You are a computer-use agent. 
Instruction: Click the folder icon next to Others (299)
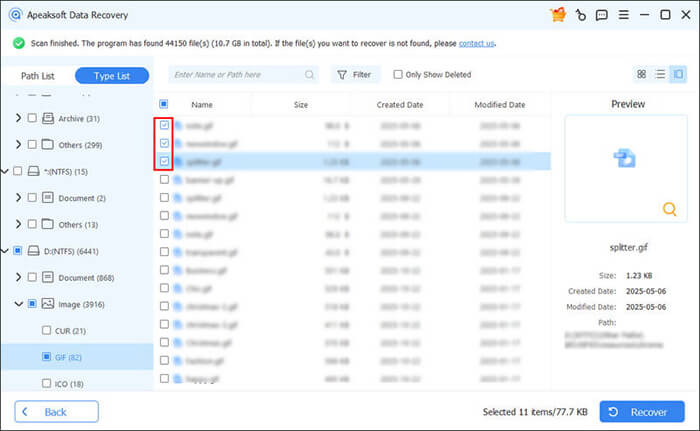[x=48, y=144]
